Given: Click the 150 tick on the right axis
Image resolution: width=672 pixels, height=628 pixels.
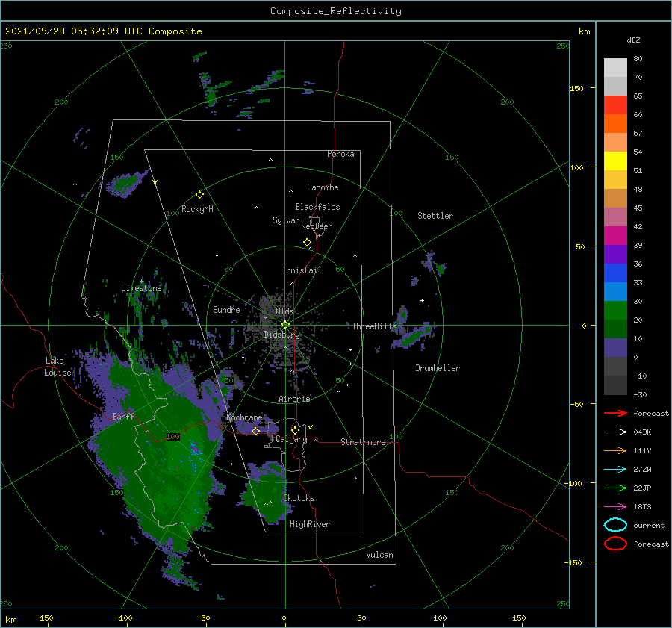Looking at the screenshot, I should click(576, 88).
